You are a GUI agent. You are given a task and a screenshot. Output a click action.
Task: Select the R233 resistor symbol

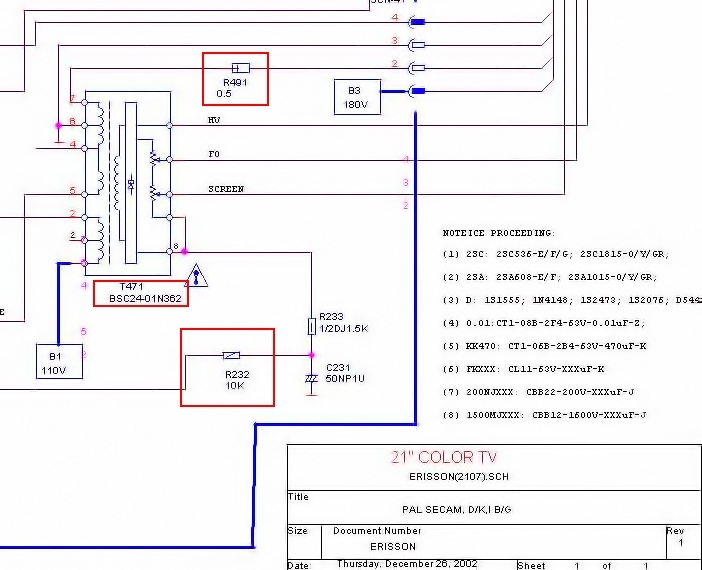[312, 325]
